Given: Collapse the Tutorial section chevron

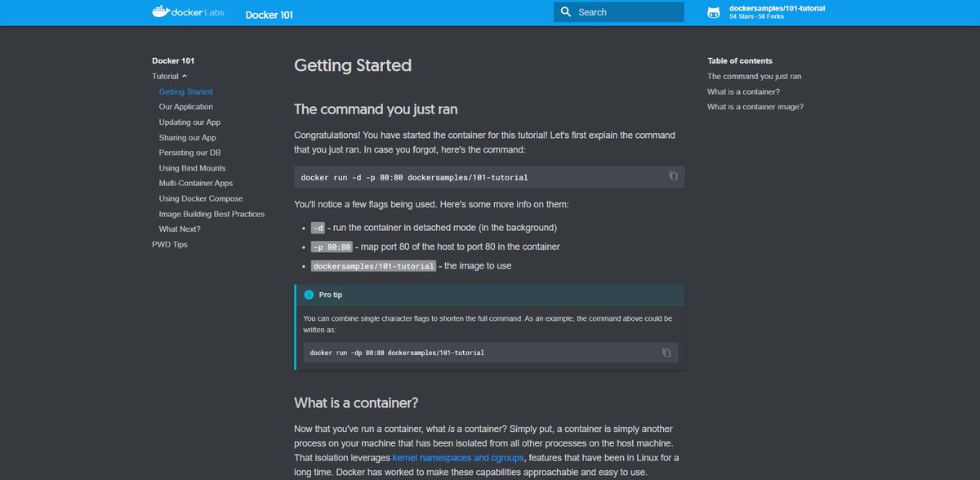Looking at the screenshot, I should [x=185, y=76].
